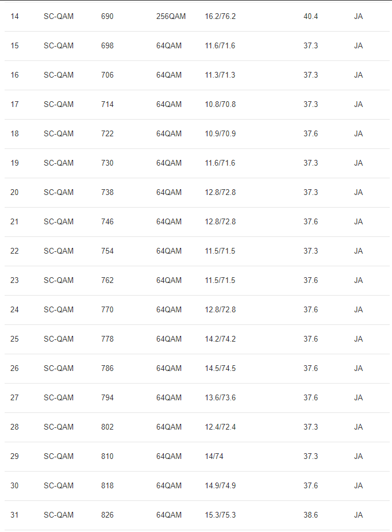
Task: Click SNR value 37.6 in row 18
Action: 310,133
